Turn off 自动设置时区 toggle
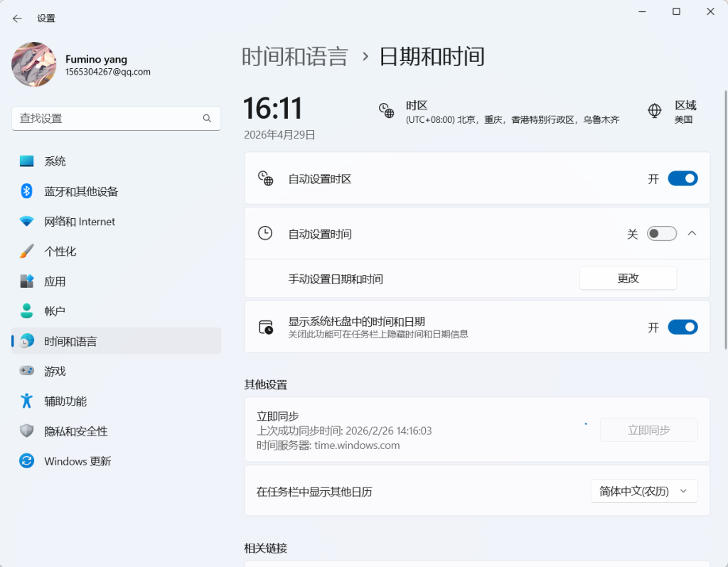Viewport: 728px width, 567px height. click(x=682, y=178)
